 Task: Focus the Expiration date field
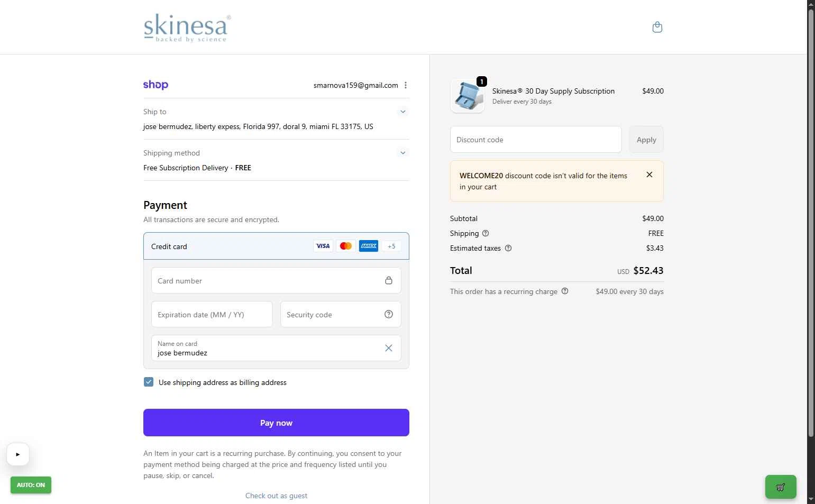(212, 314)
